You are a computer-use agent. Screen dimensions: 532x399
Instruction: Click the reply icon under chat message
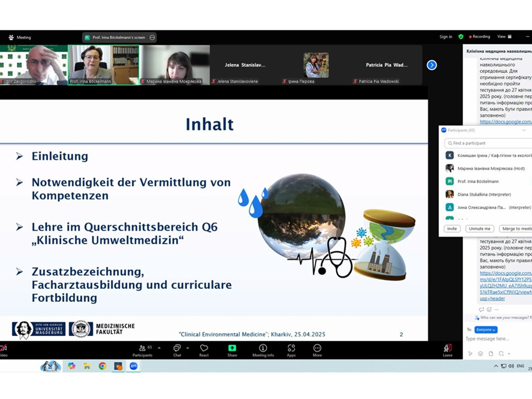[481, 310]
